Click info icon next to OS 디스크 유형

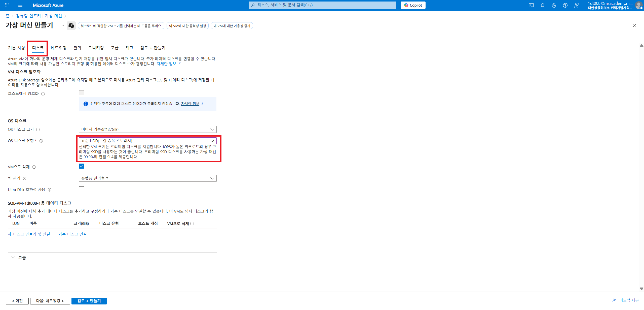pos(41,141)
